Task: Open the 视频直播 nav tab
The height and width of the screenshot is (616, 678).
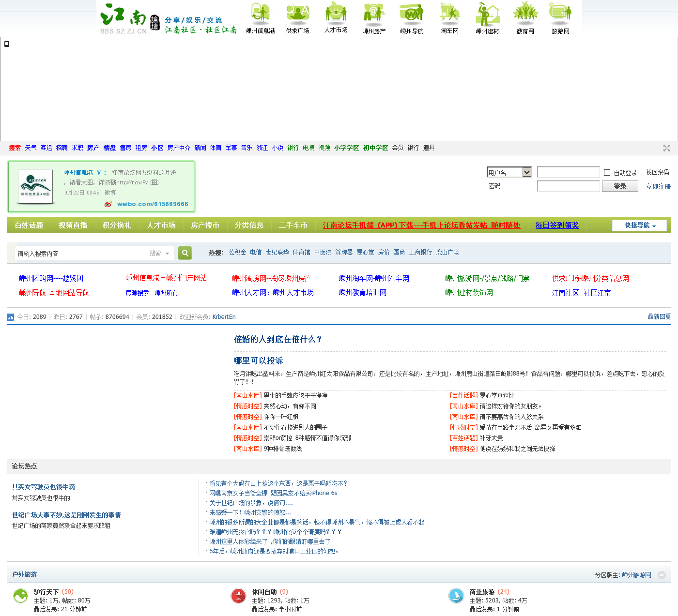Action: [x=73, y=225]
